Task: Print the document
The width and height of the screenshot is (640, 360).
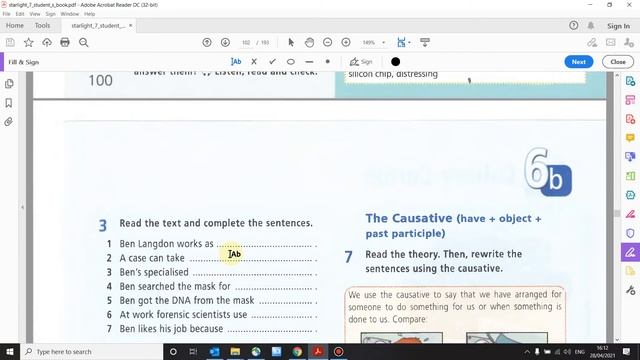Action: coord(65,42)
